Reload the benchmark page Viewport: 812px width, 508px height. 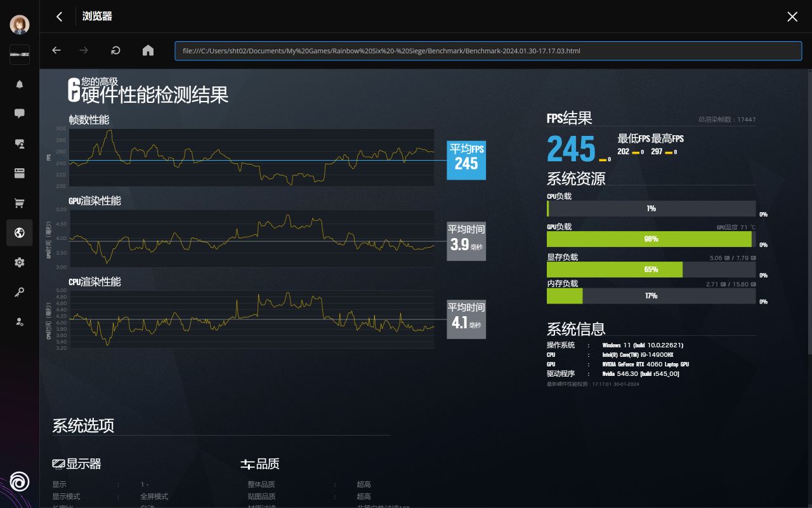click(x=115, y=51)
